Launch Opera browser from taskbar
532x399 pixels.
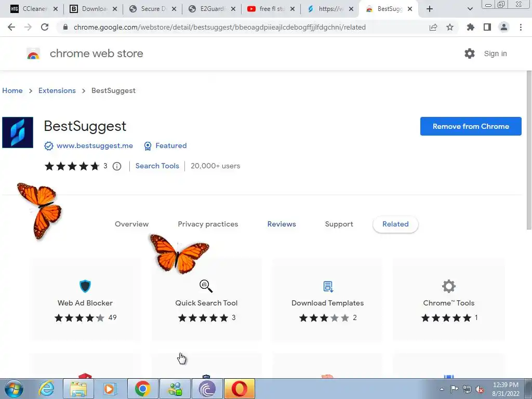pos(239,389)
